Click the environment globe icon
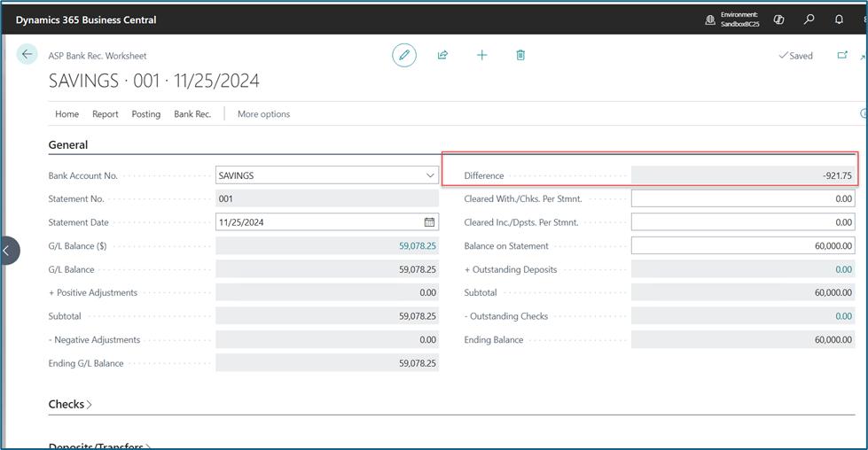Screen dimensions: 868x450 click(x=709, y=19)
